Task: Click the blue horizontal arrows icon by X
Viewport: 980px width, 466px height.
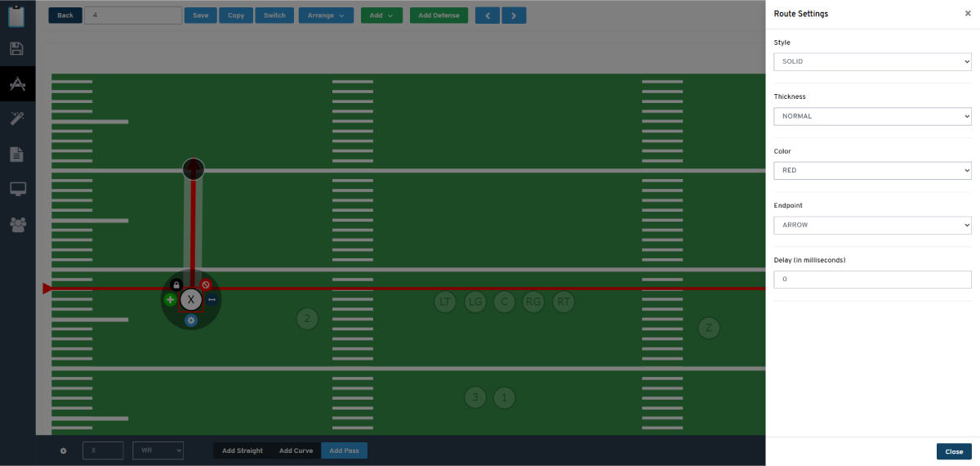Action: 212,300
